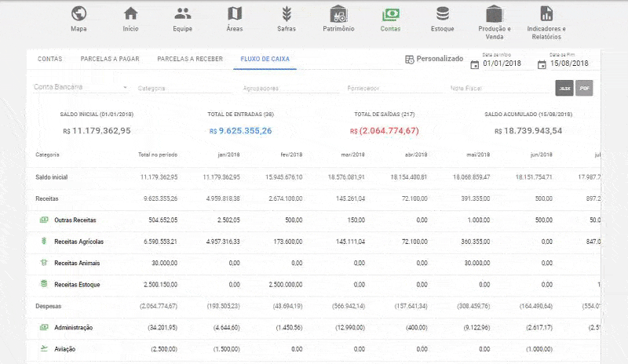The image size is (628, 364).
Task: Open the Mapa globe icon
Action: (x=78, y=14)
